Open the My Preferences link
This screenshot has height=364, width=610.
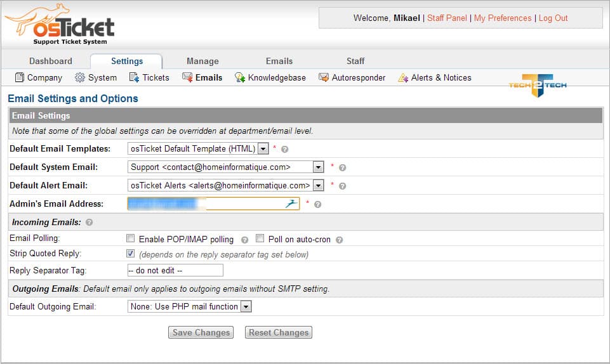coord(502,18)
